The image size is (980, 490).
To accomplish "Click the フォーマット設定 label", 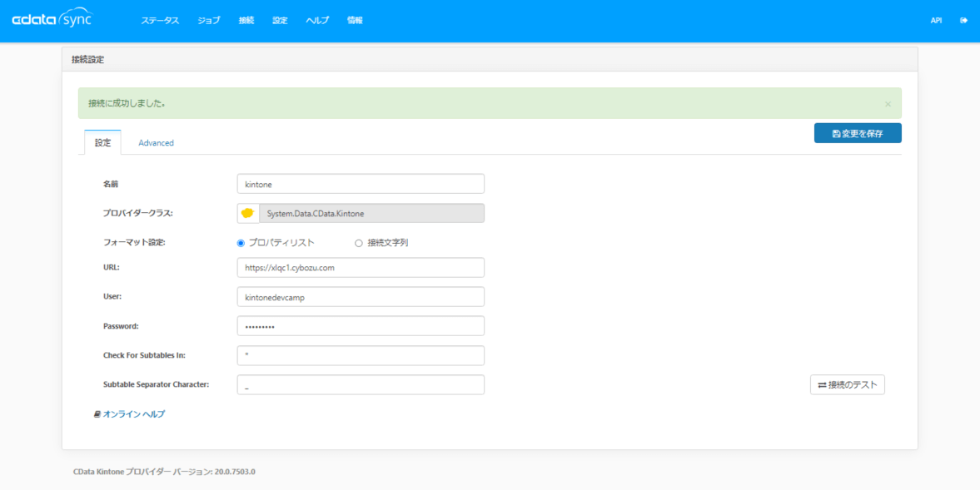I will pyautogui.click(x=134, y=242).
